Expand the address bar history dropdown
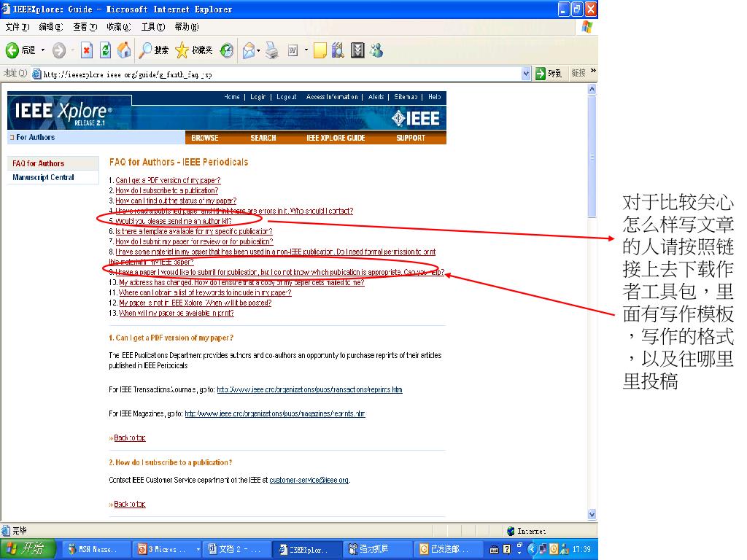This screenshot has width=747, height=560. tap(526, 74)
